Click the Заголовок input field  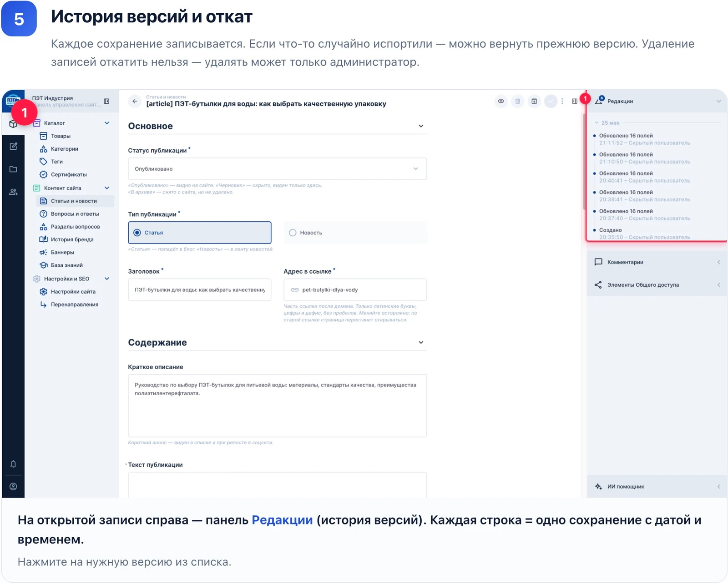pyautogui.click(x=200, y=290)
